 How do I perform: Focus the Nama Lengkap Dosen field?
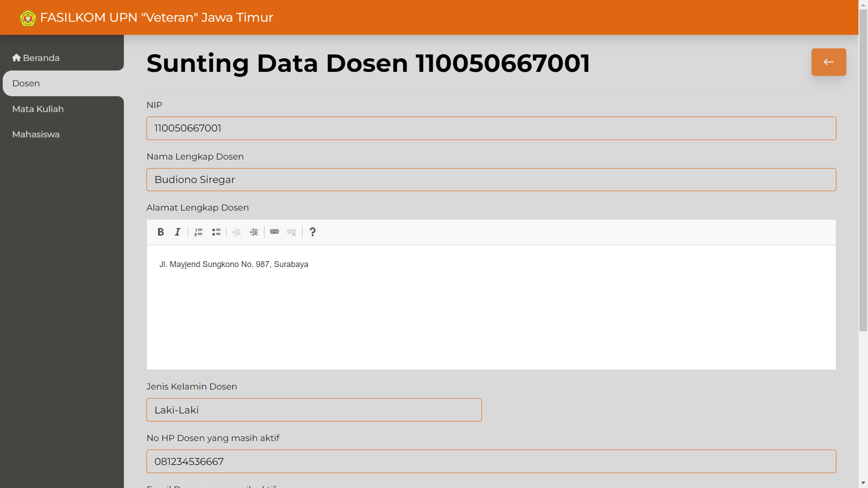click(x=491, y=180)
